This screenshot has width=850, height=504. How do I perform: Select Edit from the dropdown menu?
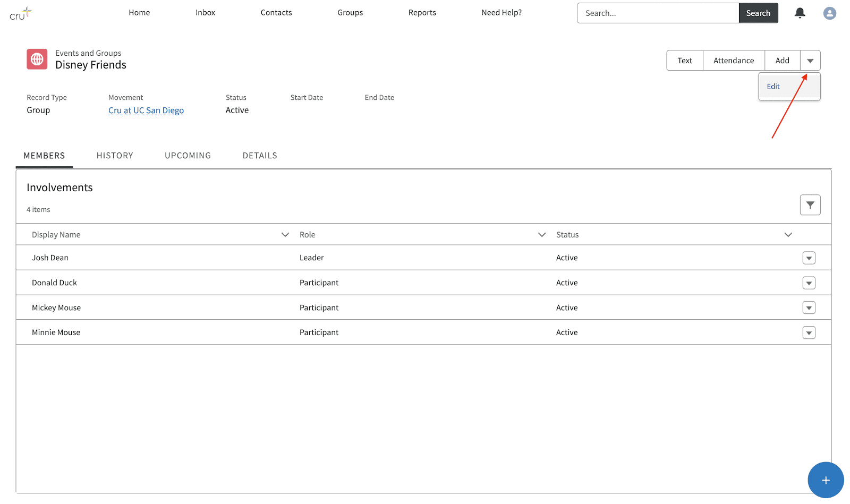point(773,87)
